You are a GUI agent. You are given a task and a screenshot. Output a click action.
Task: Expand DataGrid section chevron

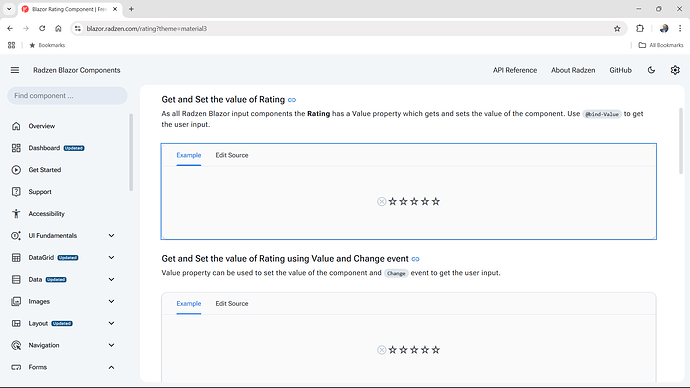pos(111,258)
